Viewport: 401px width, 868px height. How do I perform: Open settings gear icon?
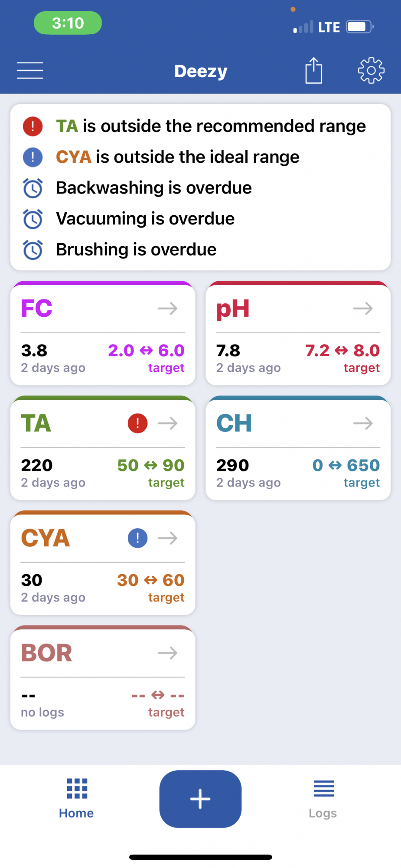[x=371, y=70]
